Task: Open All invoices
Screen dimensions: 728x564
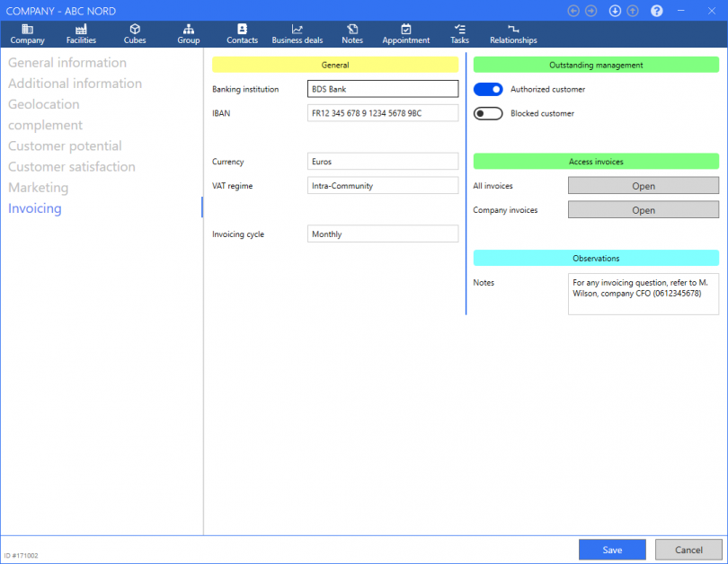Action: [x=643, y=186]
